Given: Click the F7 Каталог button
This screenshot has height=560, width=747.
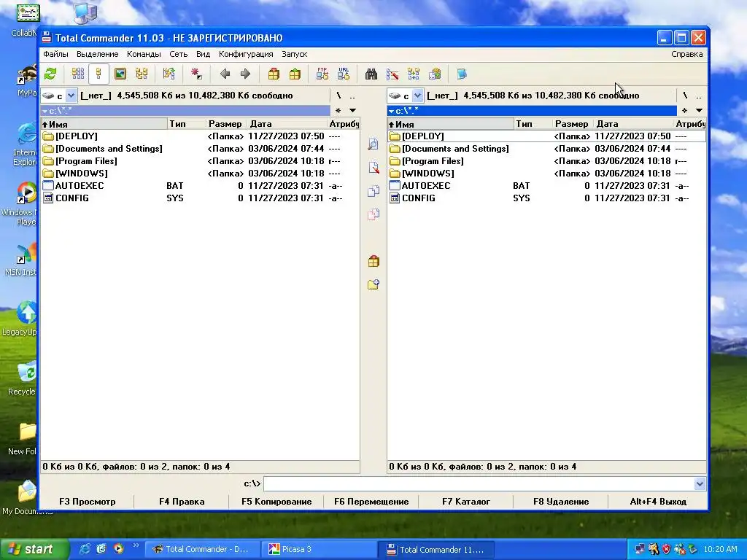Looking at the screenshot, I should [466, 502].
